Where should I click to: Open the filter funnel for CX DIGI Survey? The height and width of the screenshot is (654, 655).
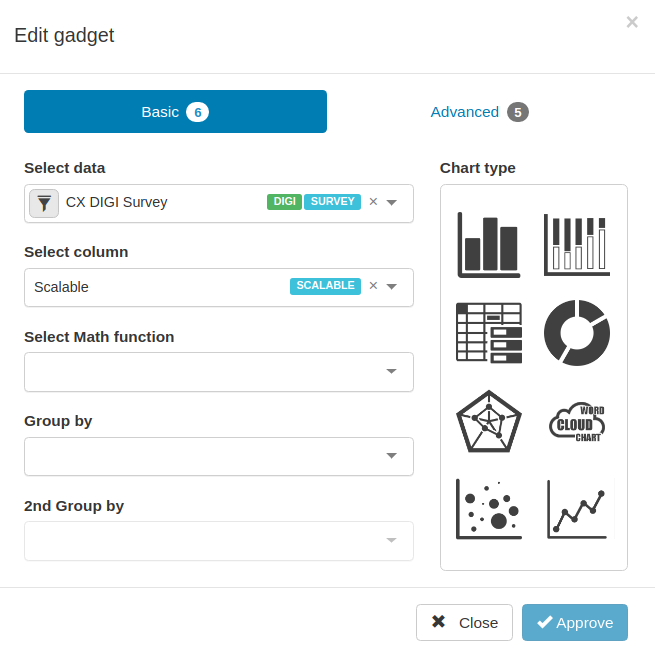point(44,203)
